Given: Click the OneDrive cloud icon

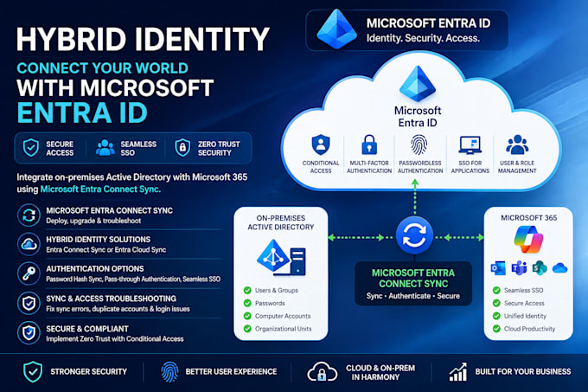Looking at the screenshot, I should point(559,268).
